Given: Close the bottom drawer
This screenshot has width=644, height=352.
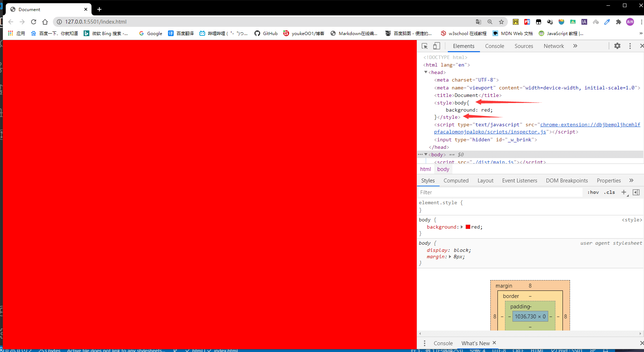Looking at the screenshot, I should (641, 343).
